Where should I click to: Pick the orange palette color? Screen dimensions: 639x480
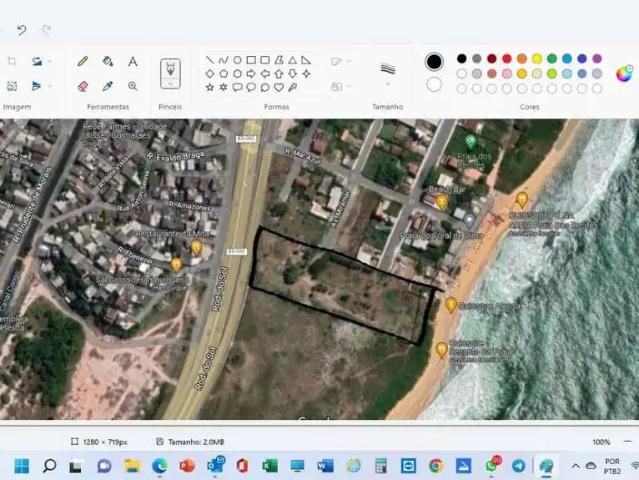pos(522,59)
